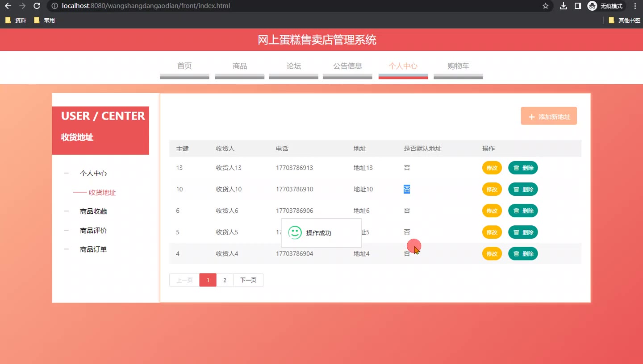
Task: Open the browser downloads icon
Action: coord(564,6)
